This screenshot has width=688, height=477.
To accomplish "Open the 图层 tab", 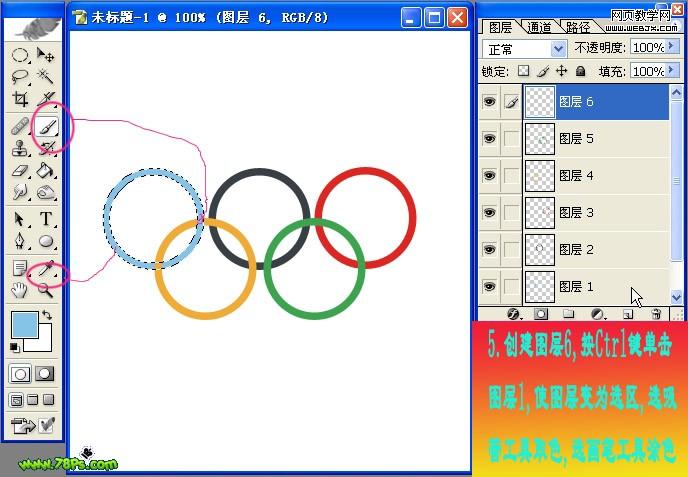I will [500, 27].
